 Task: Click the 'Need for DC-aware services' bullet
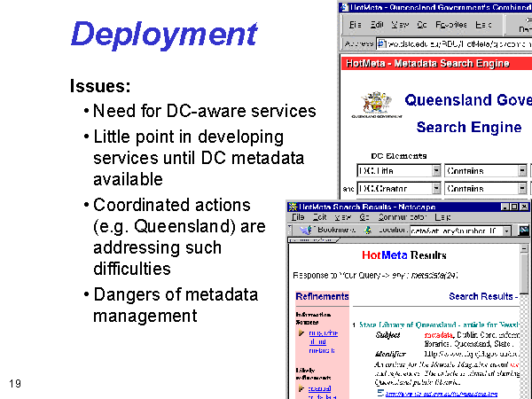pyautogui.click(x=204, y=111)
